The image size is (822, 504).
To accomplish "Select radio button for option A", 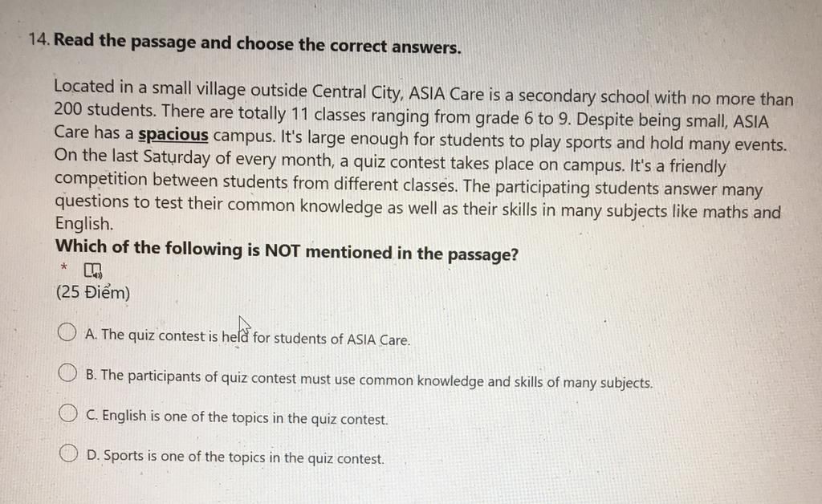I will coord(67,332).
